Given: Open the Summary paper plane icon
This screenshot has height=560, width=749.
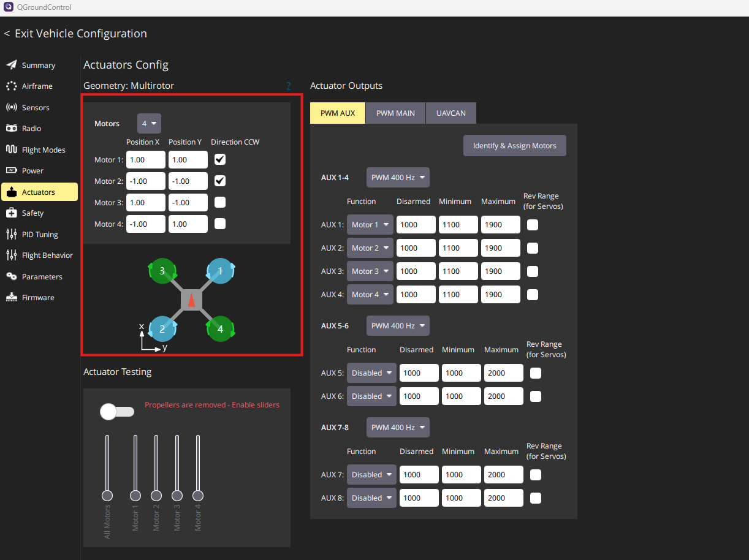Looking at the screenshot, I should click(12, 65).
